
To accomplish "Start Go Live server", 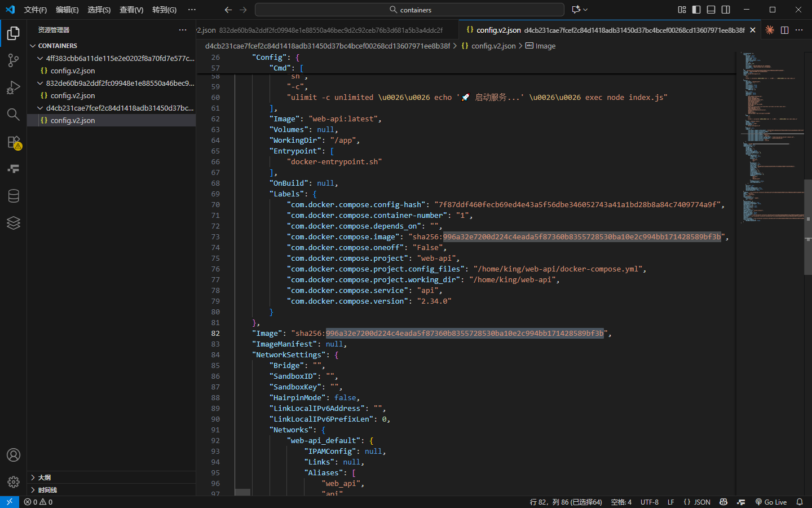I will point(771,502).
